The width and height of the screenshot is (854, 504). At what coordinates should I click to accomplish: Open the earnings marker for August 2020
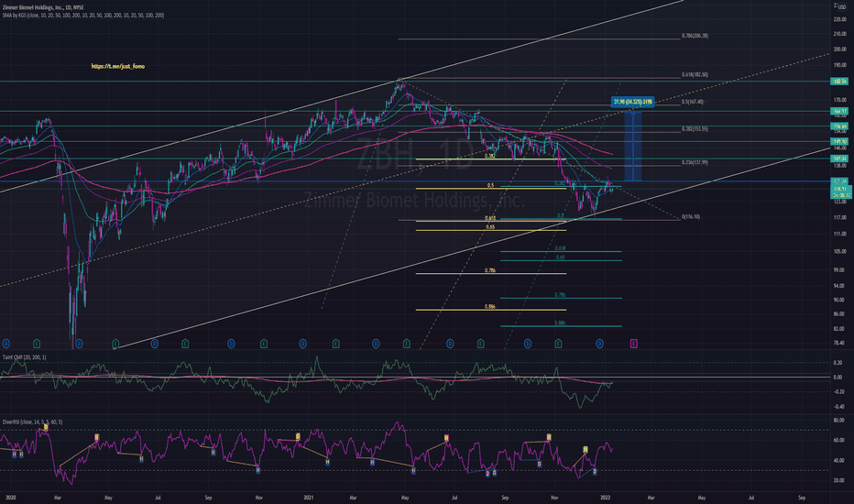click(x=185, y=344)
